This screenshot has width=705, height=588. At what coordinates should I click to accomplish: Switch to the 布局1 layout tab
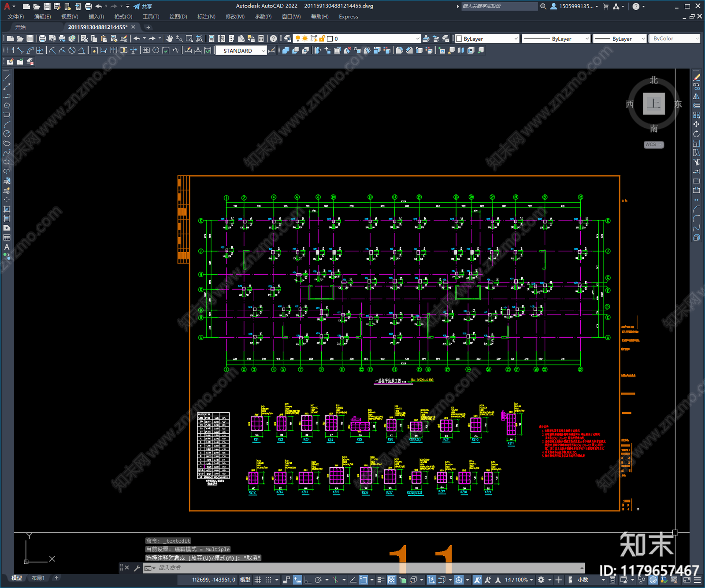pyautogui.click(x=38, y=578)
